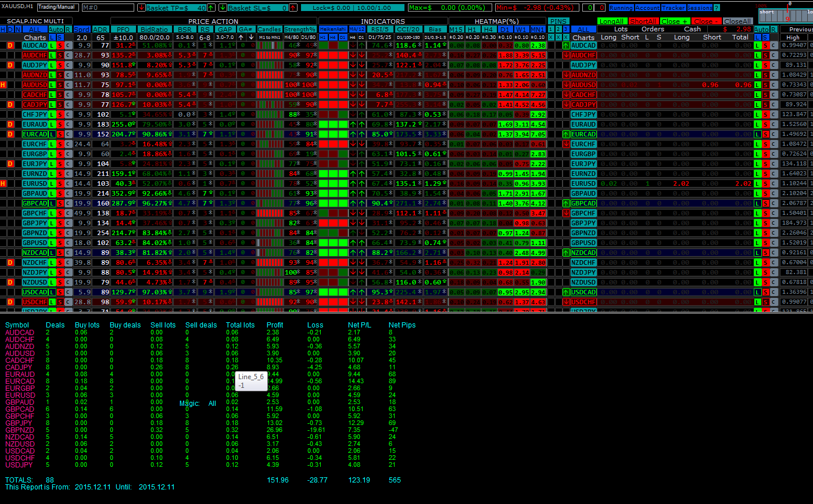Open the Tracker tab
Screen dimensions: 813x504
coord(674,8)
